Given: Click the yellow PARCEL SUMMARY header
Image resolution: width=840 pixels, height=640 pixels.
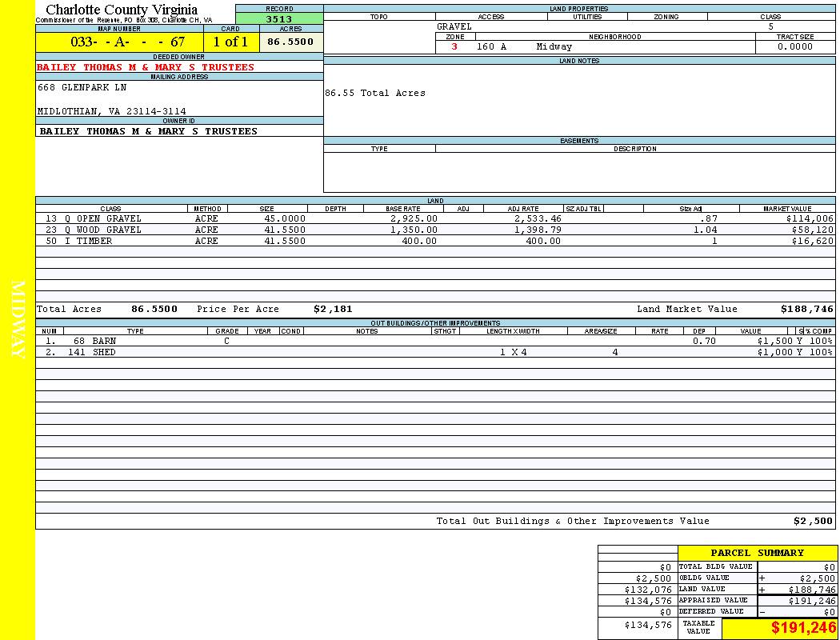Looking at the screenshot, I should [757, 553].
